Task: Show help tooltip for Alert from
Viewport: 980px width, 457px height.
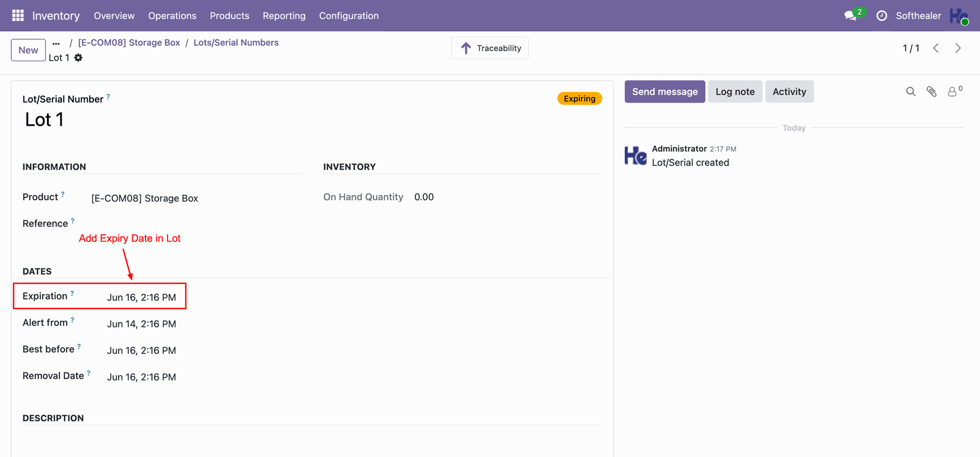Action: pos(72,320)
